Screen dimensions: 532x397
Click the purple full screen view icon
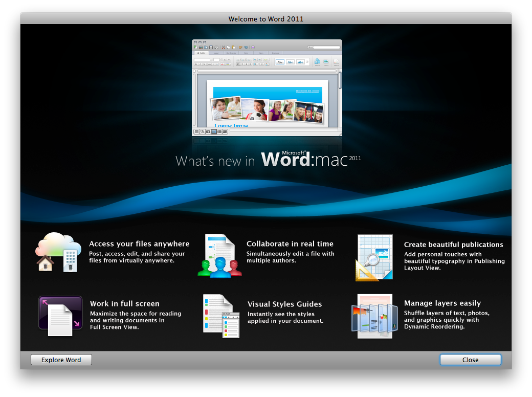point(60,316)
